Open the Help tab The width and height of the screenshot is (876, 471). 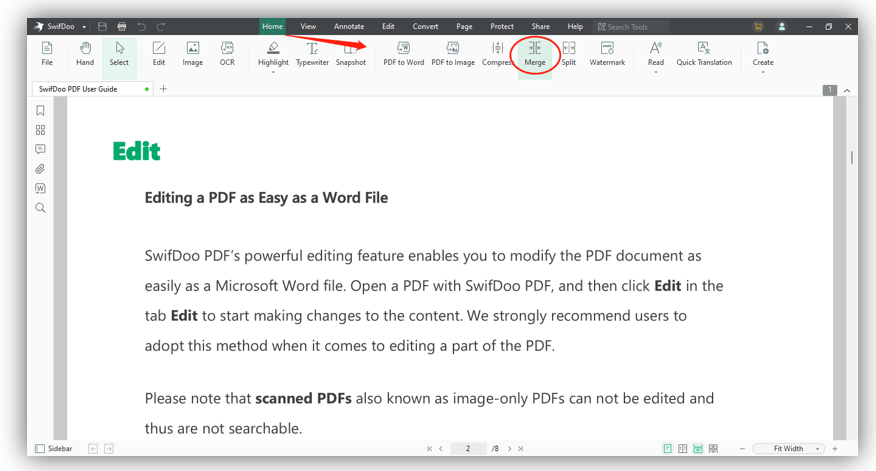pyautogui.click(x=575, y=26)
